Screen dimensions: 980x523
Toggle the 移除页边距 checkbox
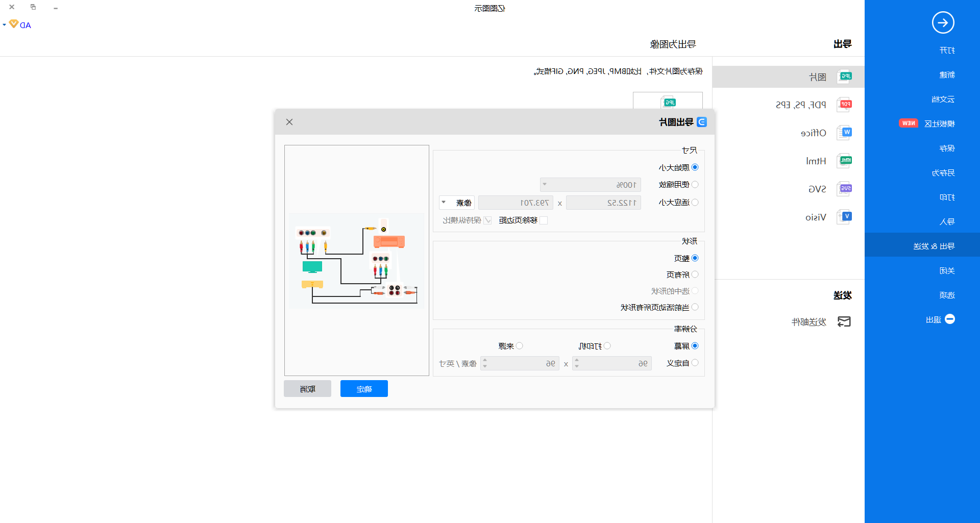click(544, 220)
